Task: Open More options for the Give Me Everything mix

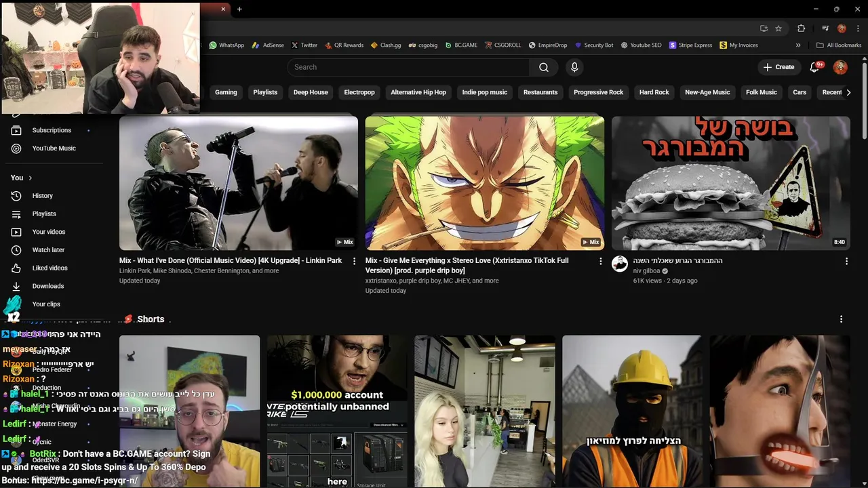Action: tap(600, 261)
